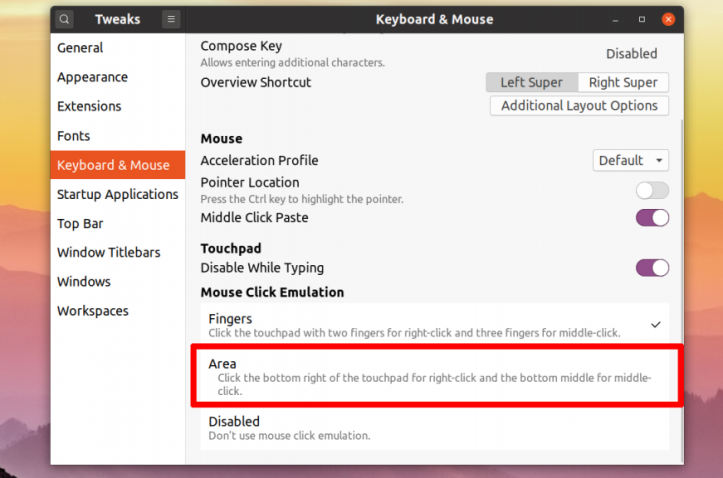Toggle Disable While Typing switch
Viewport: 723px width, 478px height.
coord(652,267)
